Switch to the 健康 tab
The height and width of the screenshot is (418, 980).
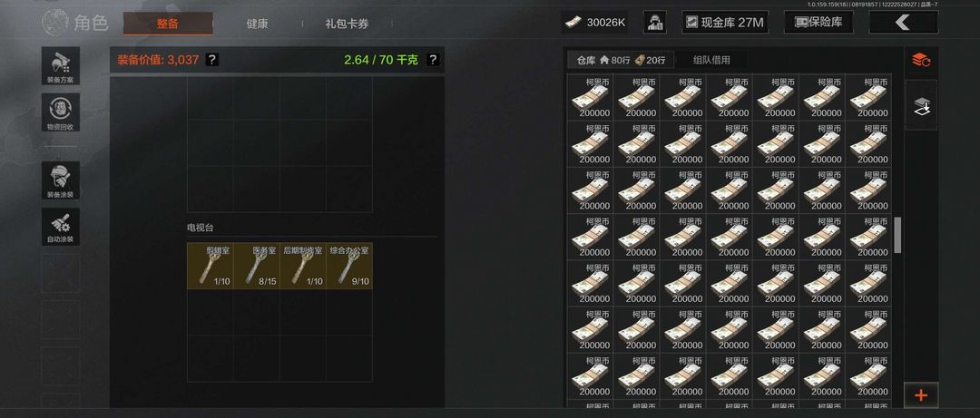(258, 24)
